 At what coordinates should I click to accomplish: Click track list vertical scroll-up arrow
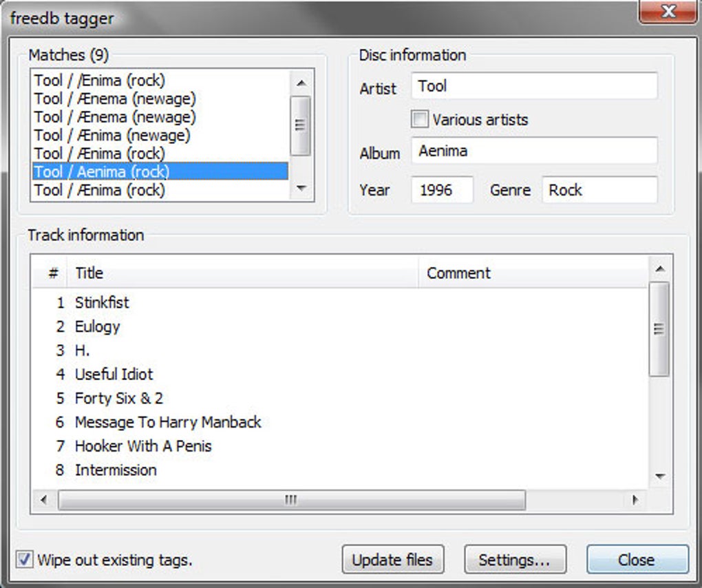point(659,269)
